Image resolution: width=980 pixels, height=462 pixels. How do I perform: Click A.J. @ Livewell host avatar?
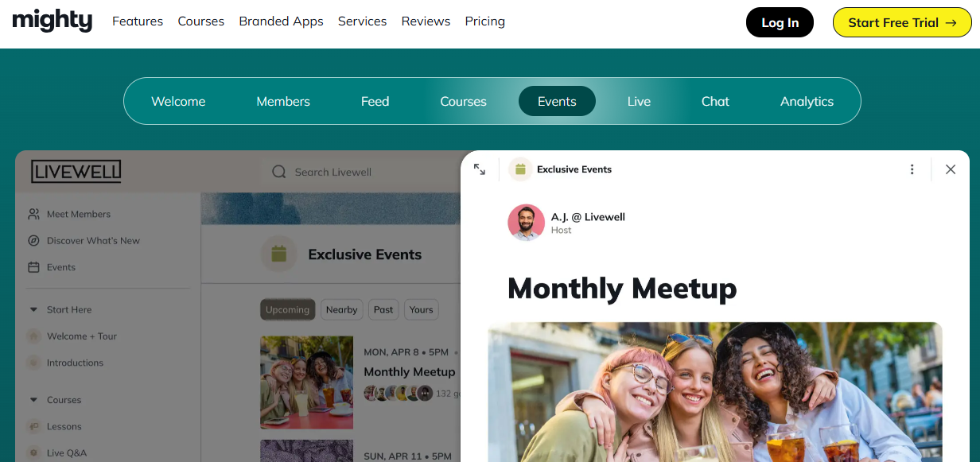click(x=526, y=223)
